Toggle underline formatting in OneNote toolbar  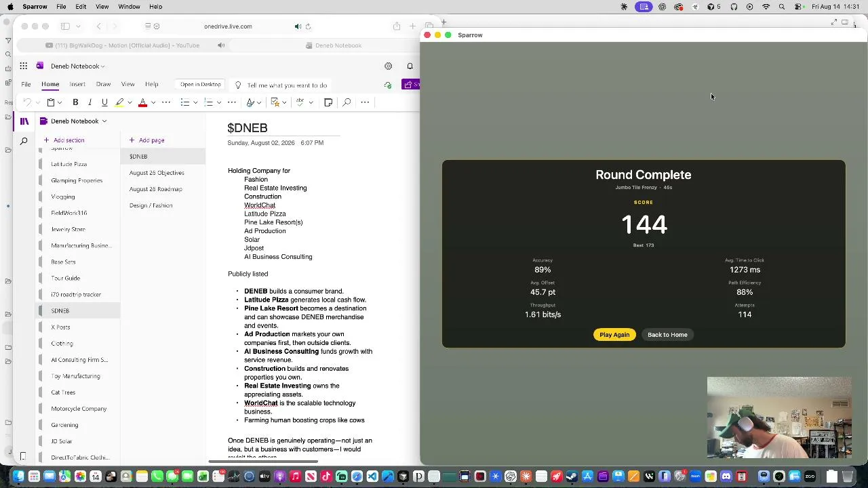104,102
